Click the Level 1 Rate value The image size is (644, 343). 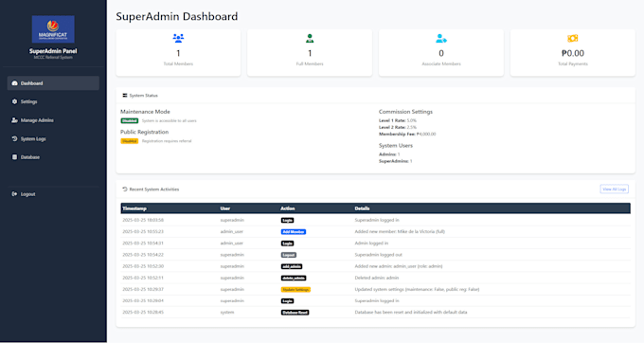[x=412, y=120]
